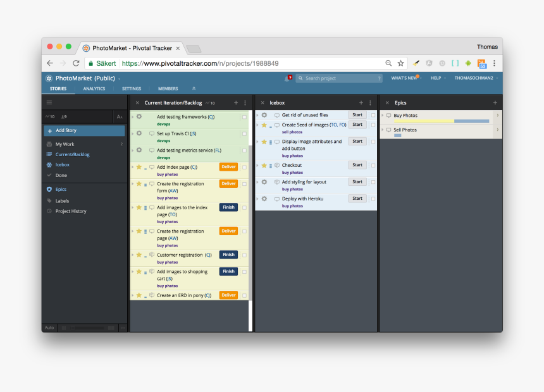
Task: Click the plus icon in the Icebox panel header
Action: tap(361, 102)
